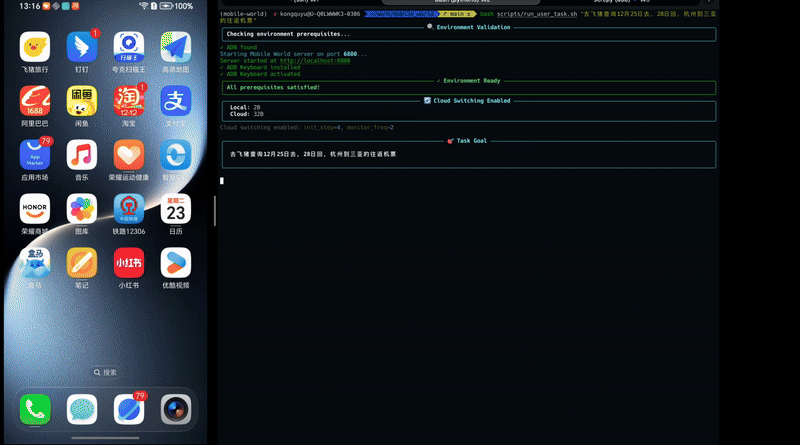Screen dimensions: 800x445
Task: Open the Alibaba 1688 app
Action: pyautogui.click(x=35, y=101)
